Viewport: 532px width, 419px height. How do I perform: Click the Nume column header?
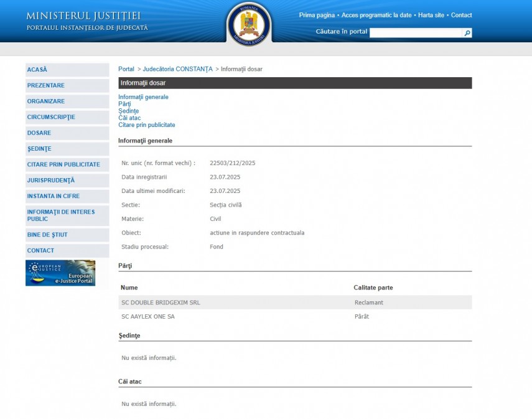click(129, 288)
